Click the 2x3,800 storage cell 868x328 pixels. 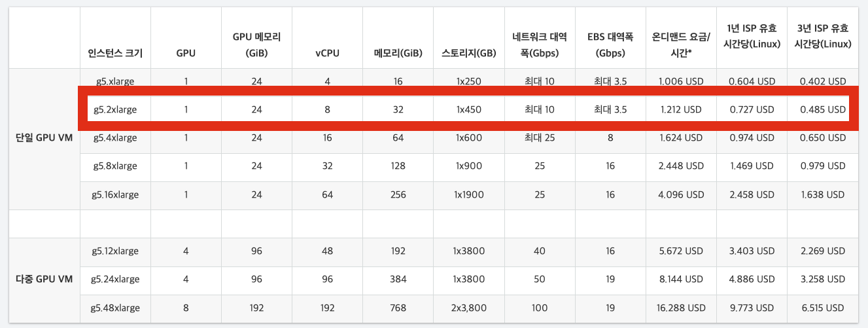(x=469, y=307)
